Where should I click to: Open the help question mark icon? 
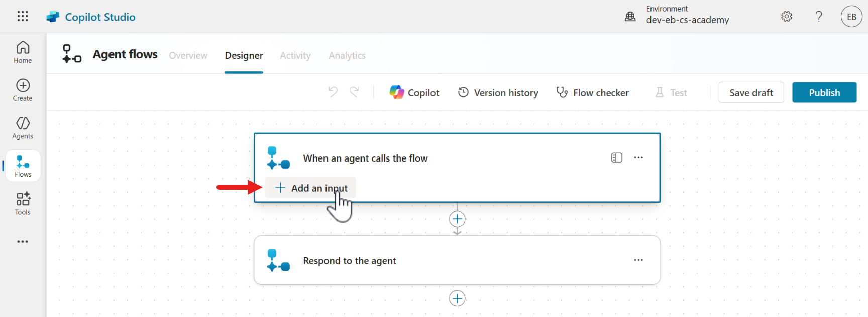coord(819,17)
